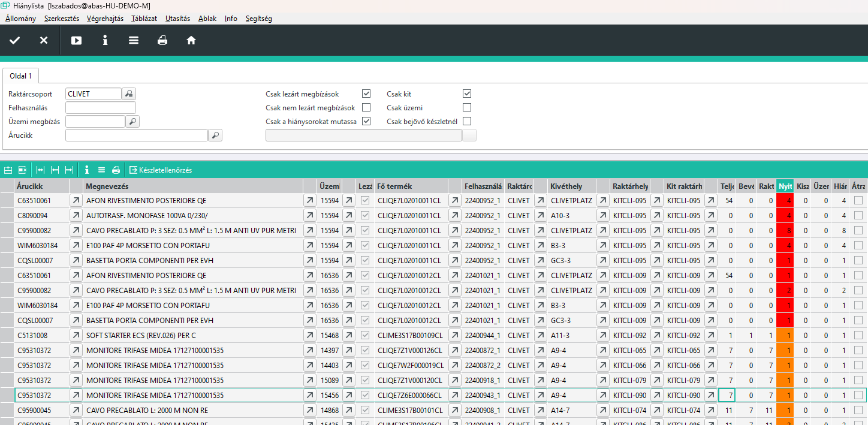Select the cell 22400944_1

click(483, 335)
